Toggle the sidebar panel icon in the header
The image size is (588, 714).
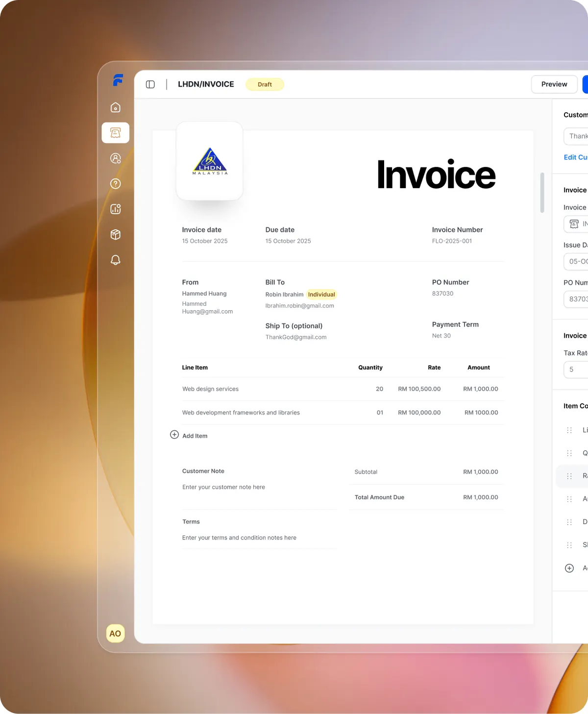[150, 84]
